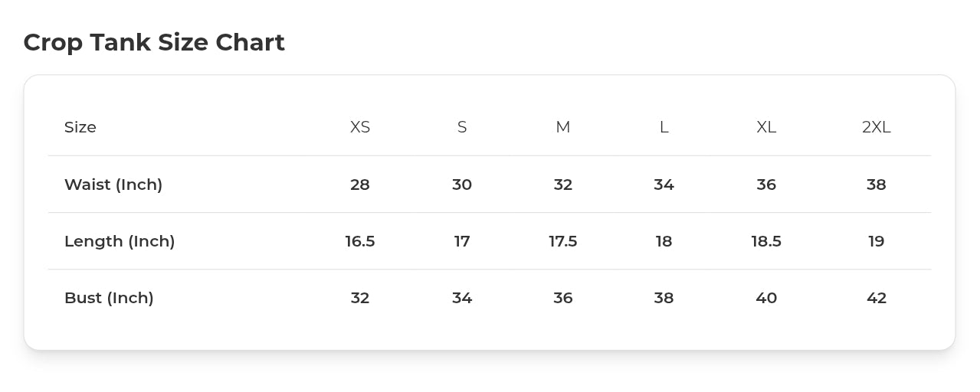This screenshot has width=980, height=392.
Task: Select bust value 40 for XL
Action: pyautogui.click(x=766, y=298)
